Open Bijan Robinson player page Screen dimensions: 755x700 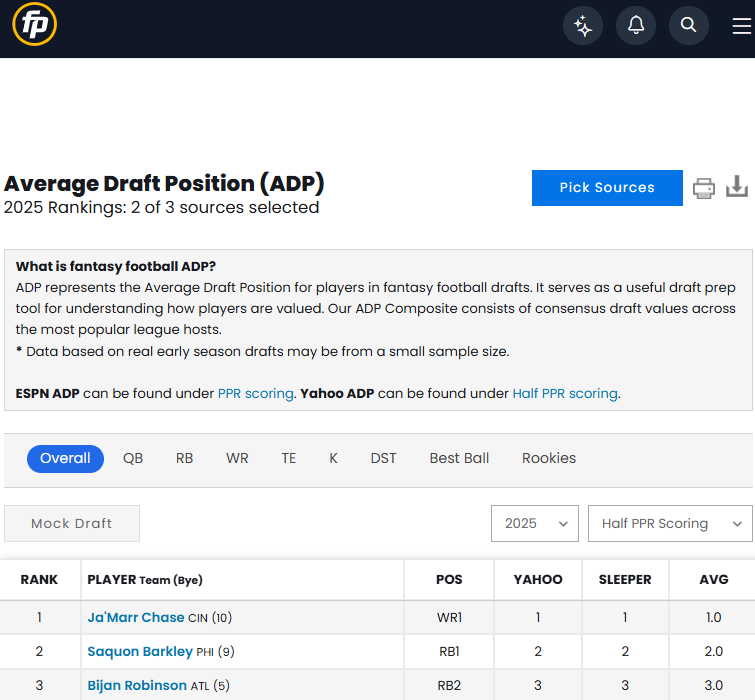pos(137,685)
